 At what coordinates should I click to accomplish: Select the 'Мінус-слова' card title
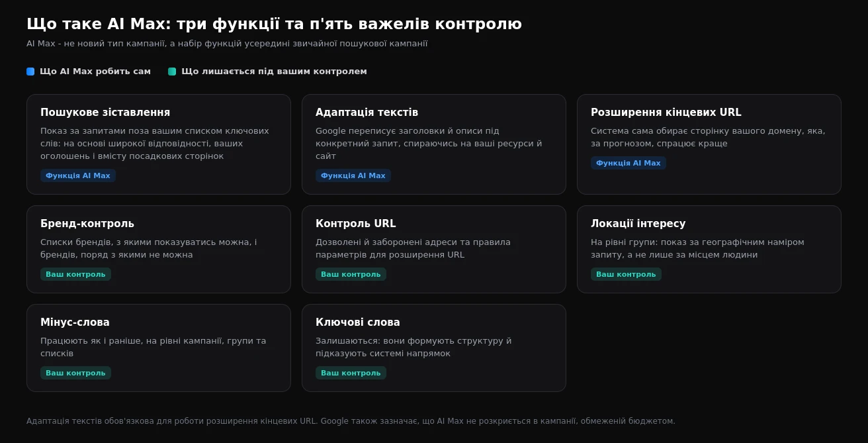75,322
